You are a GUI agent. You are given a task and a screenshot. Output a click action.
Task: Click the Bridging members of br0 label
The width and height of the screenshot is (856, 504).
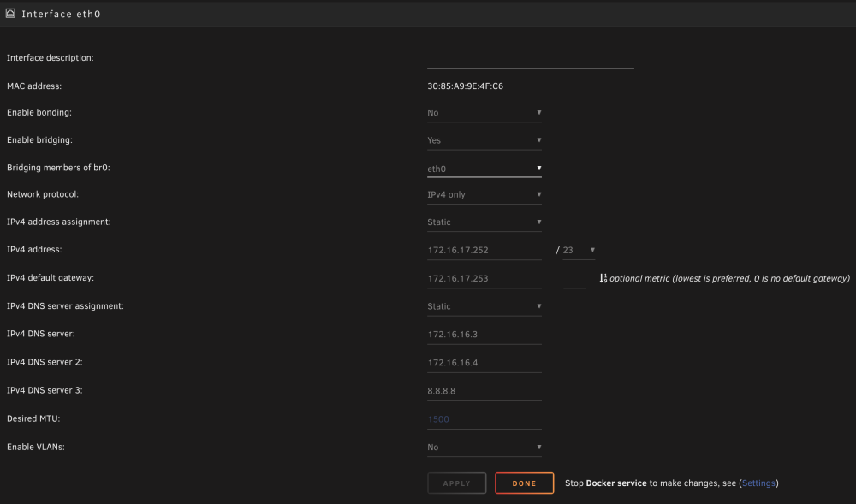coord(58,168)
